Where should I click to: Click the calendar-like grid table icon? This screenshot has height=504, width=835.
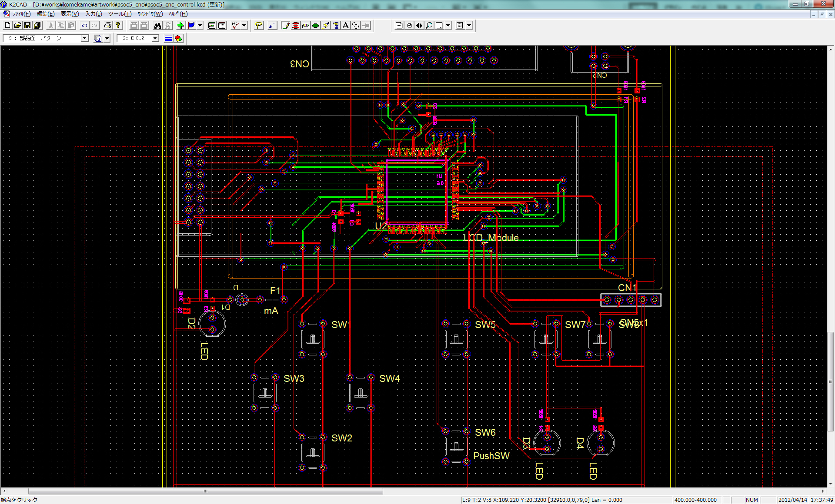[222, 26]
